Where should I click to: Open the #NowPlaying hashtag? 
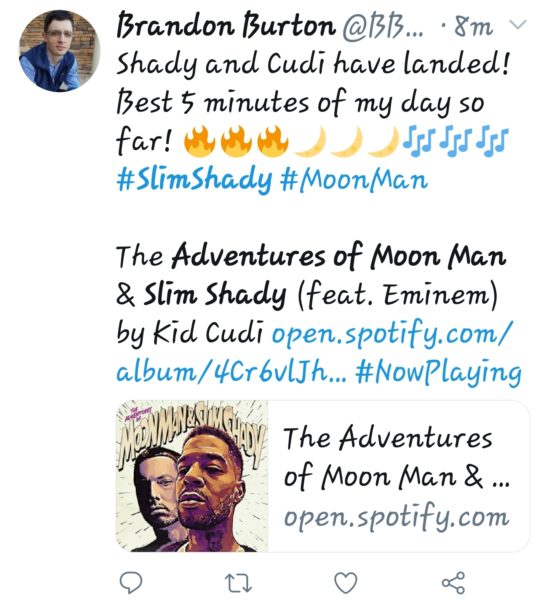coord(438,371)
